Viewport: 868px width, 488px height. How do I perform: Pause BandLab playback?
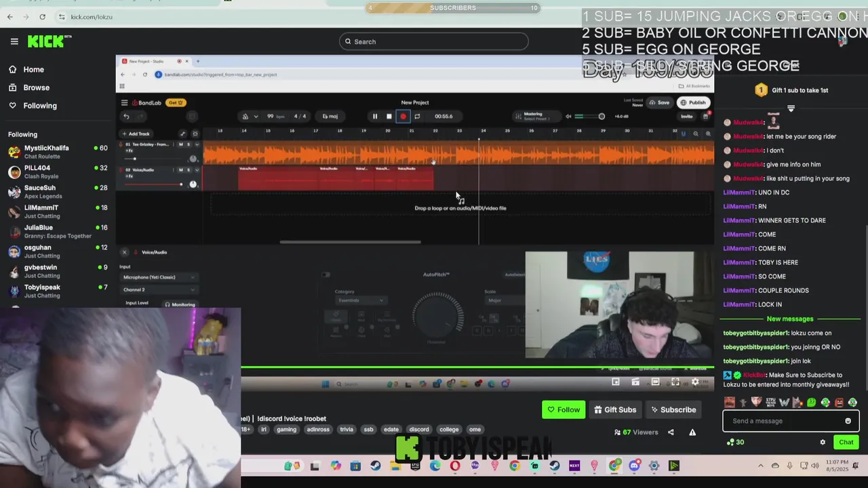pos(374,116)
